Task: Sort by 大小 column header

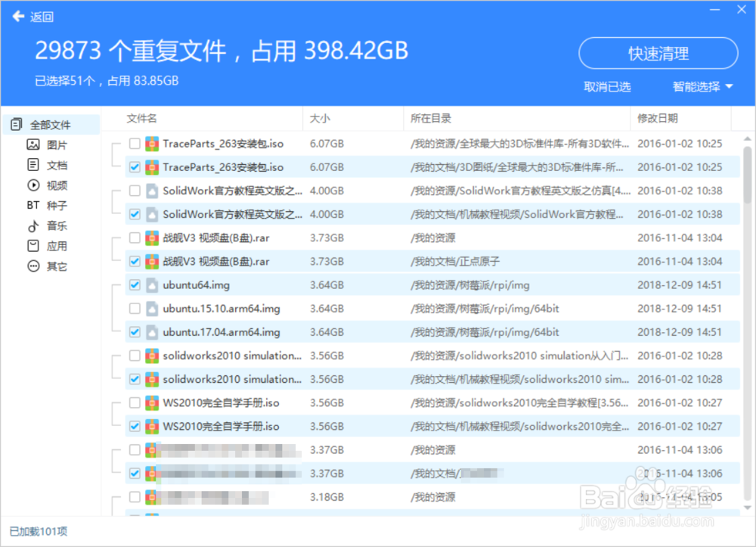Action: [320, 118]
